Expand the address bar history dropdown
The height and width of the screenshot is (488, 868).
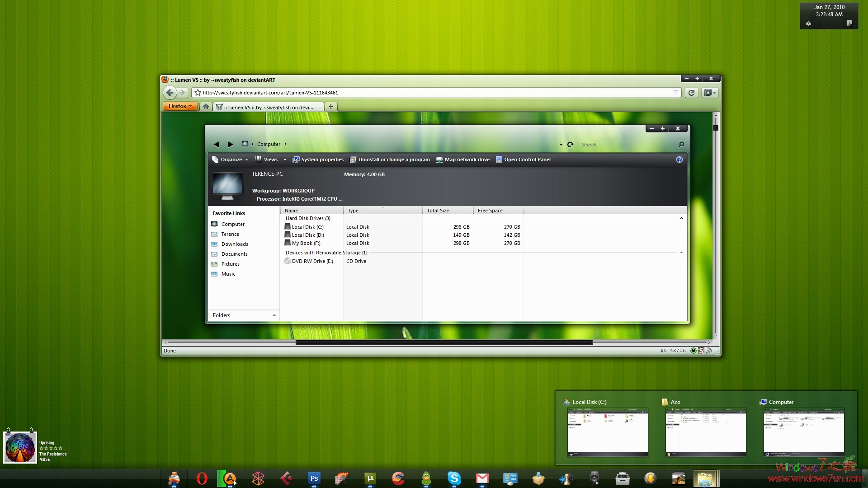675,93
